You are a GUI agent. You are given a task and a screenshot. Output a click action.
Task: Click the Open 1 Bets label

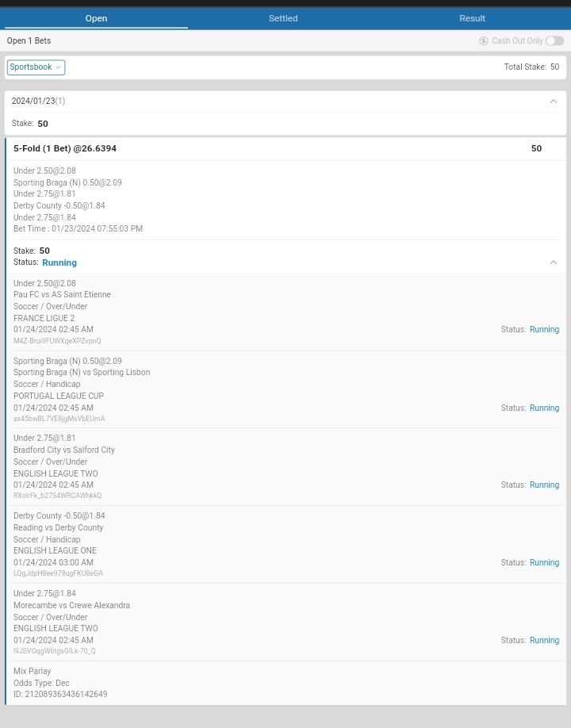click(29, 41)
